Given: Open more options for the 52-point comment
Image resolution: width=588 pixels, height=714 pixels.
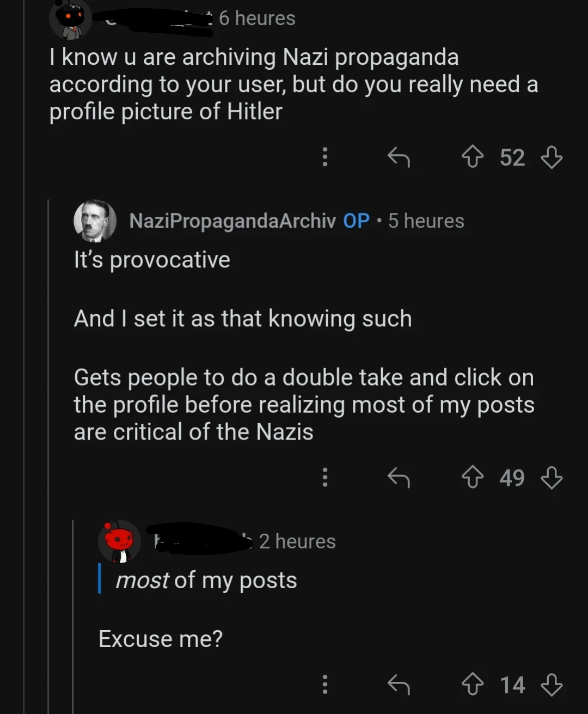Looking at the screenshot, I should click(x=325, y=157).
